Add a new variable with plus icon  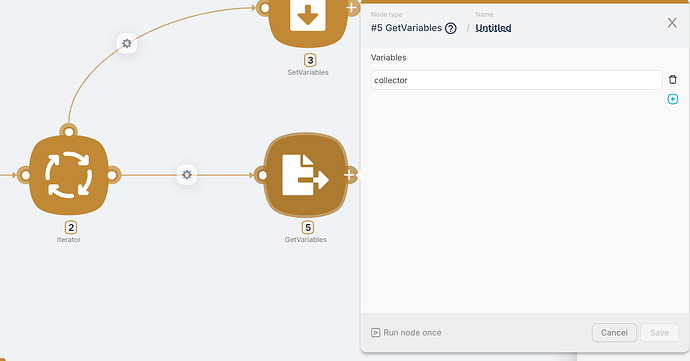click(x=672, y=99)
